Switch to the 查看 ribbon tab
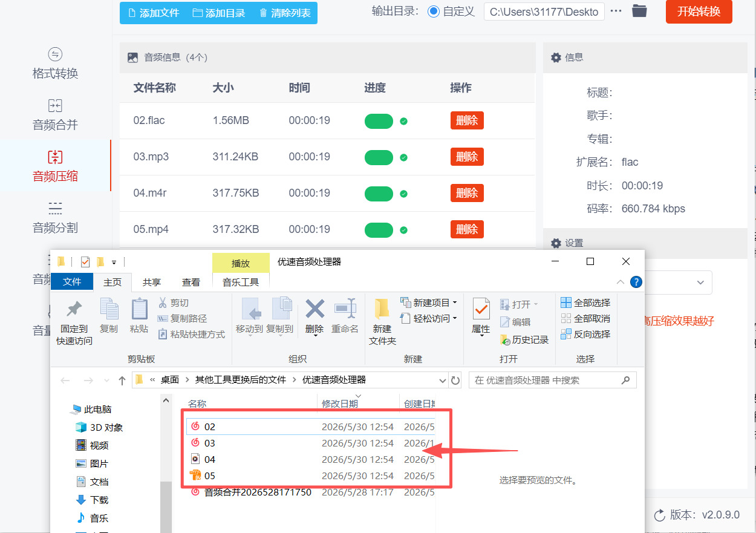The width and height of the screenshot is (756, 533). 191,282
